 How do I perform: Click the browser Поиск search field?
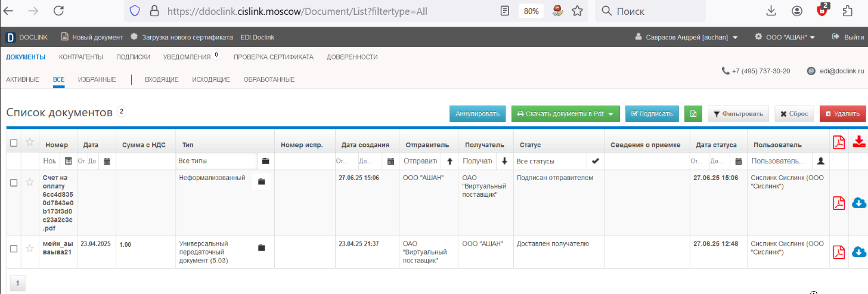tap(650, 11)
